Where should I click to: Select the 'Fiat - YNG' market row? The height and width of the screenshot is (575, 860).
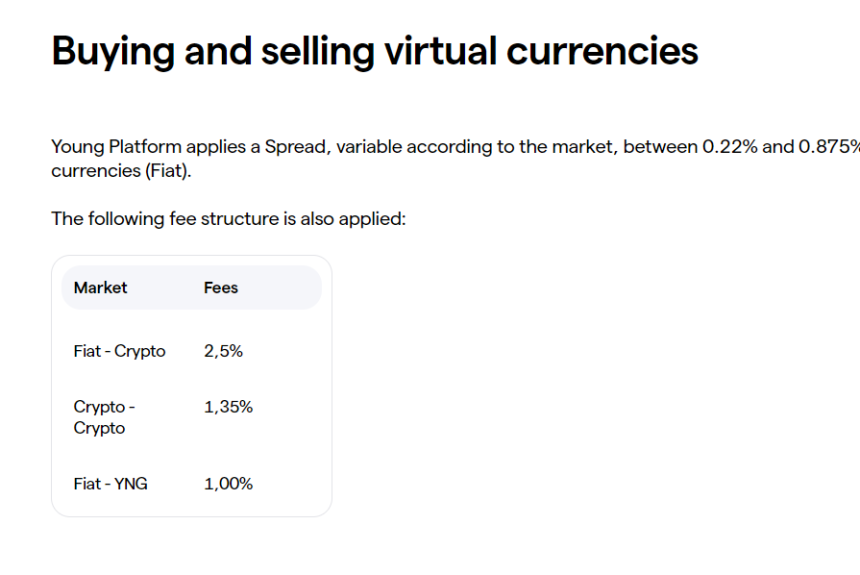[x=110, y=484]
